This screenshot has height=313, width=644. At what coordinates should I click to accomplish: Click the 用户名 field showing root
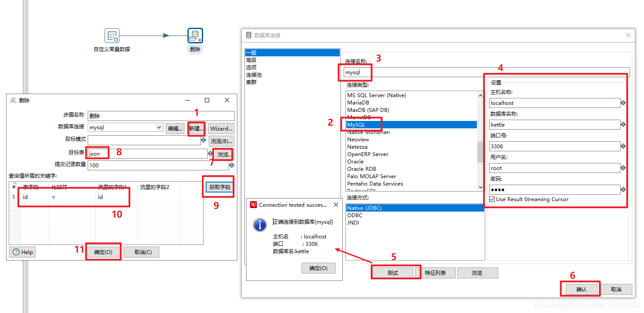coord(555,168)
